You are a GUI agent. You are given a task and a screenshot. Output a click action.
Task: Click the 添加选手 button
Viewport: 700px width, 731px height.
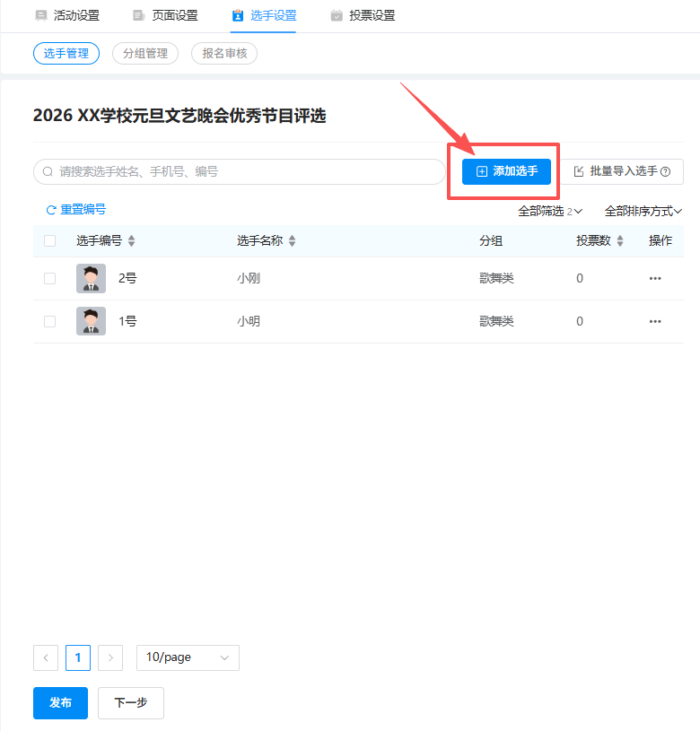[x=506, y=171]
